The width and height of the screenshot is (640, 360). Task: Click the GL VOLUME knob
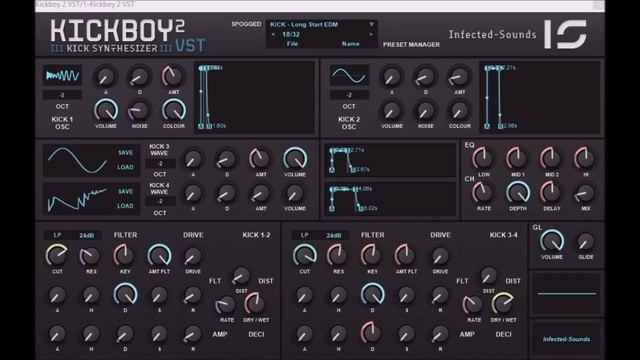tap(552, 241)
